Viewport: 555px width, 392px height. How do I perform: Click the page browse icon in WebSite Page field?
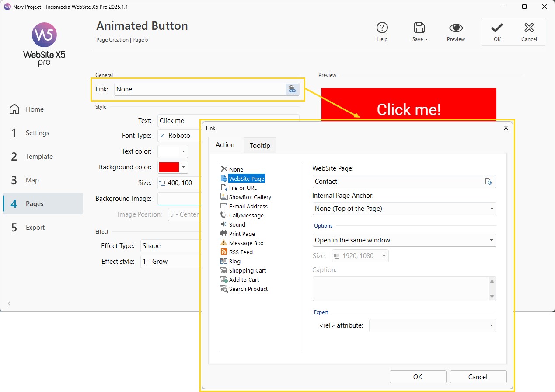(x=489, y=182)
